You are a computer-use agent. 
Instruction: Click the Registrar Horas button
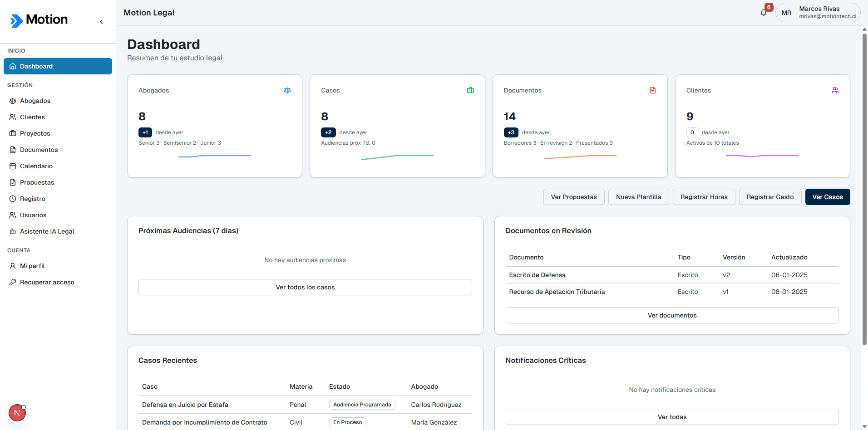point(704,197)
